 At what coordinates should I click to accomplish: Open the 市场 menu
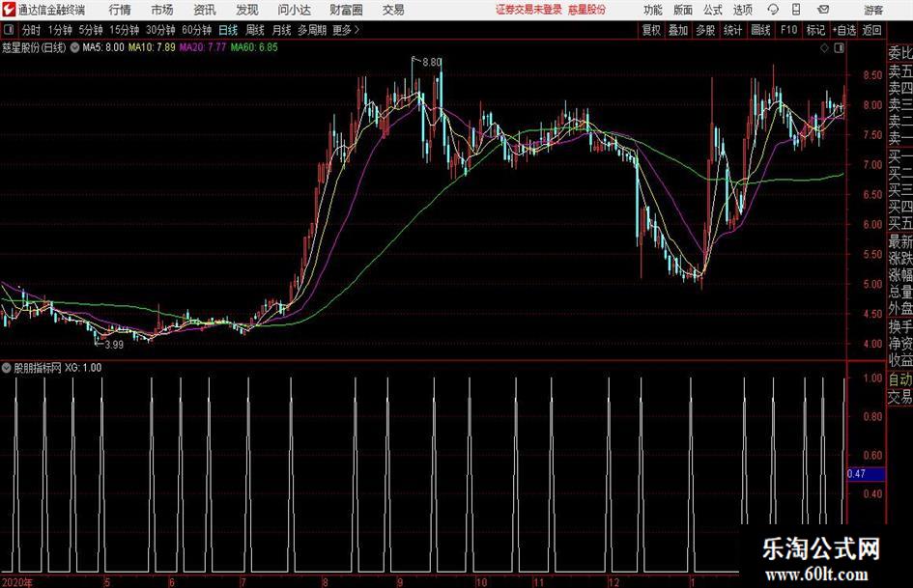pos(162,10)
